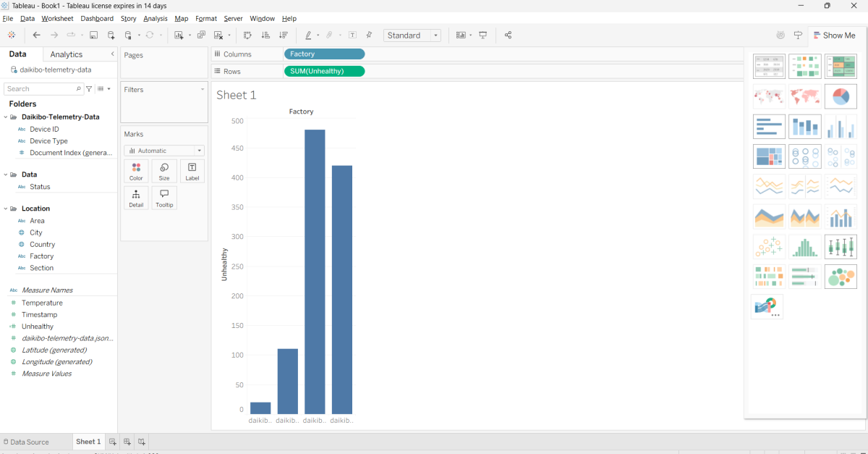Click the Tooltip button on Marks card
Image resolution: width=868 pixels, height=454 pixels.
(x=164, y=198)
